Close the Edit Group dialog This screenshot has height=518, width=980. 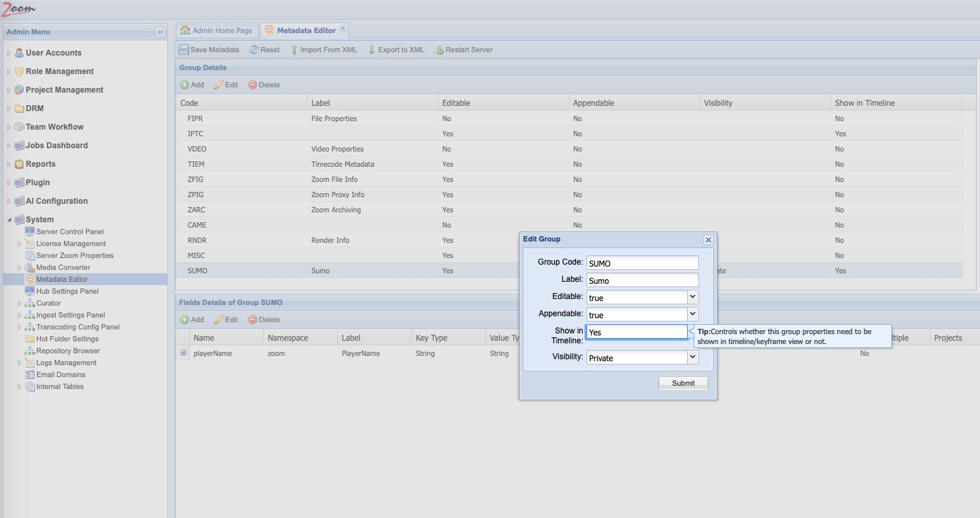(708, 239)
